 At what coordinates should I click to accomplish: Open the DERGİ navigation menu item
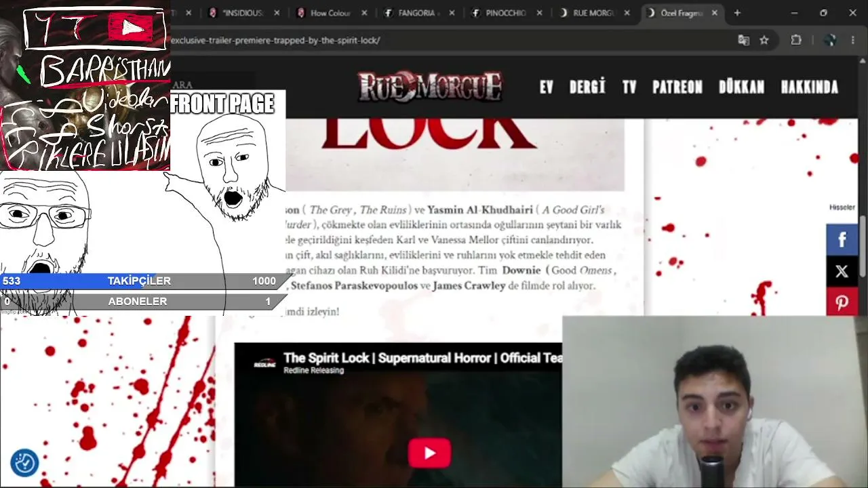pyautogui.click(x=587, y=87)
